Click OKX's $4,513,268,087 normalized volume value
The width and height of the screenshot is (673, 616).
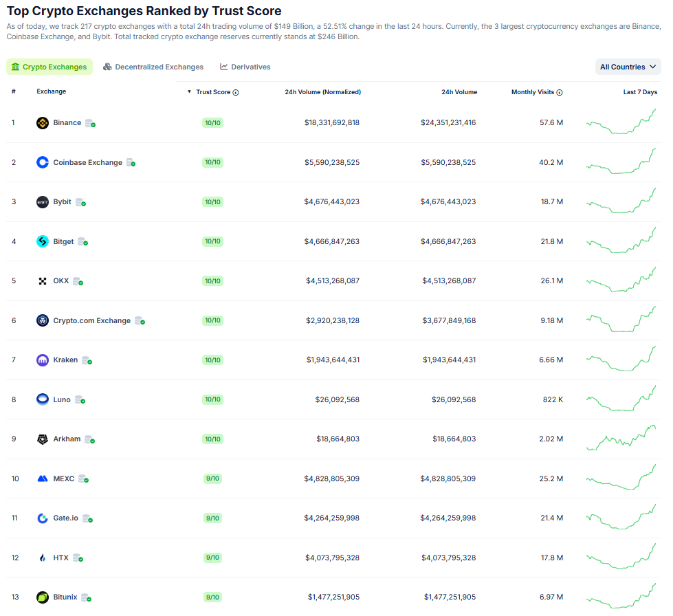click(x=333, y=280)
